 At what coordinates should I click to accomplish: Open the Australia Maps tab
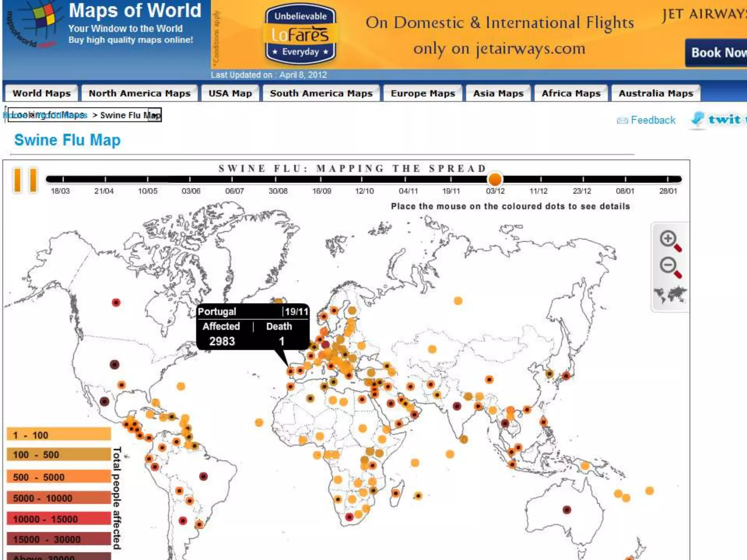(x=655, y=93)
